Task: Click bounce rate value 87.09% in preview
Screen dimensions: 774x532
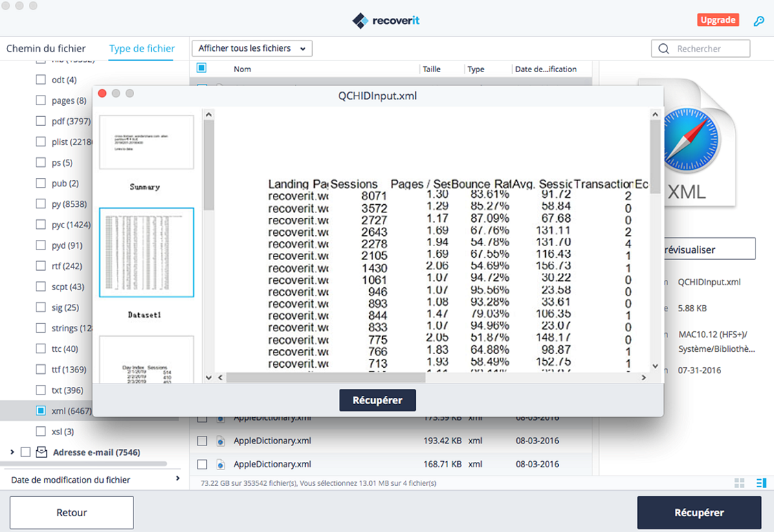Action: coord(489,218)
